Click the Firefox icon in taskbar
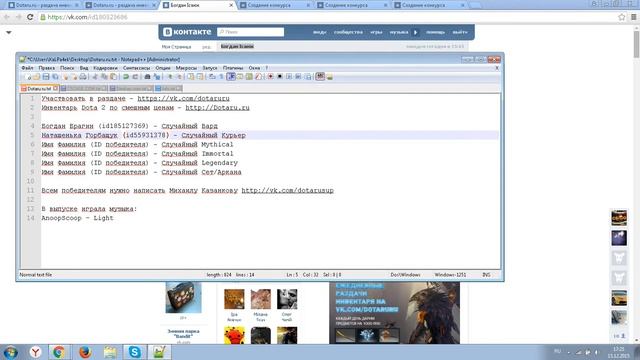The image size is (640, 360). click(x=85, y=352)
